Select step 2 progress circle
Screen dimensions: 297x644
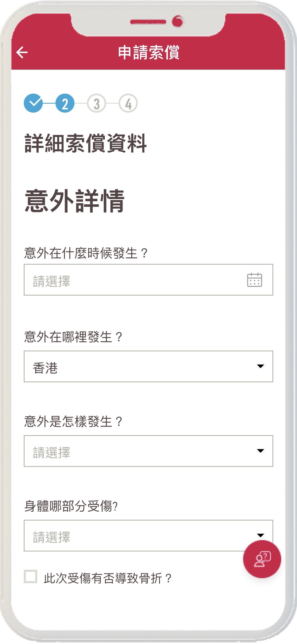coord(65,103)
